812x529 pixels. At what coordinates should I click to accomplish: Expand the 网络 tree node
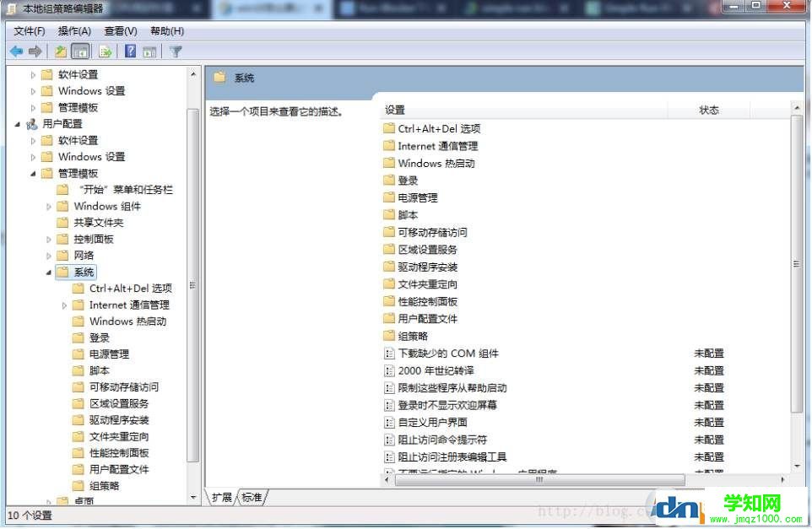[x=49, y=256]
